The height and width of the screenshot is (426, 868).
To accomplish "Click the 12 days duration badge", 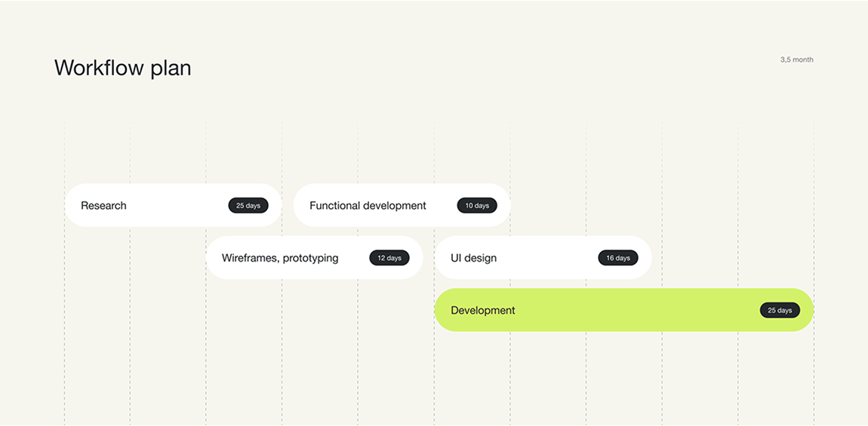I will [x=389, y=258].
